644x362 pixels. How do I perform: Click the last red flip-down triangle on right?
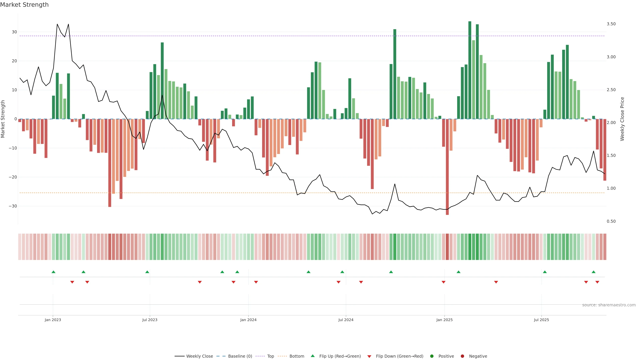597,282
